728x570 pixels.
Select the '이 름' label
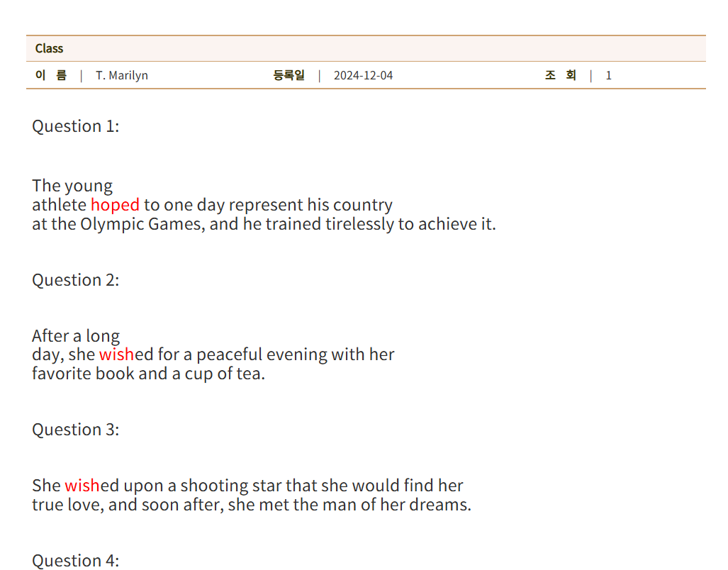(51, 75)
